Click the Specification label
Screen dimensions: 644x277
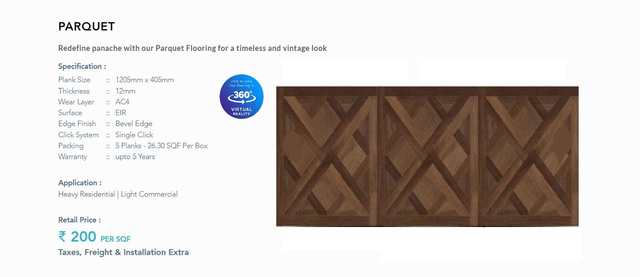point(82,67)
